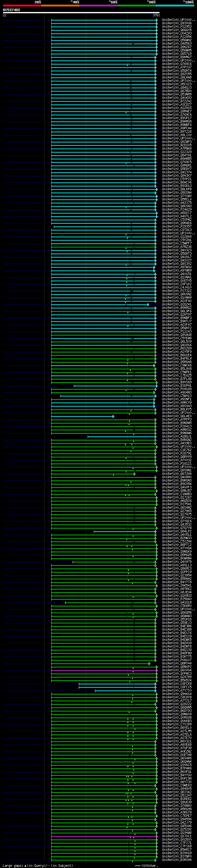Select hit label UniRef100_Q41816
Screen dimensions: 197x868
177,345
